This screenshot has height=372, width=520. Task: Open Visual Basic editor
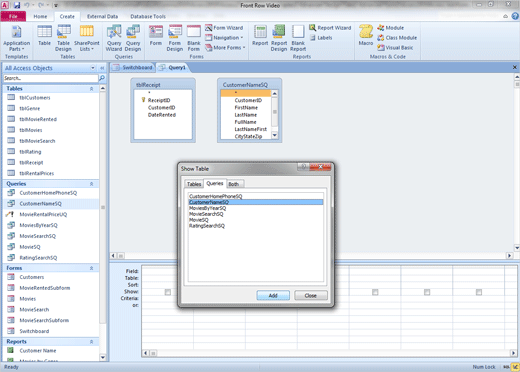tap(395, 48)
